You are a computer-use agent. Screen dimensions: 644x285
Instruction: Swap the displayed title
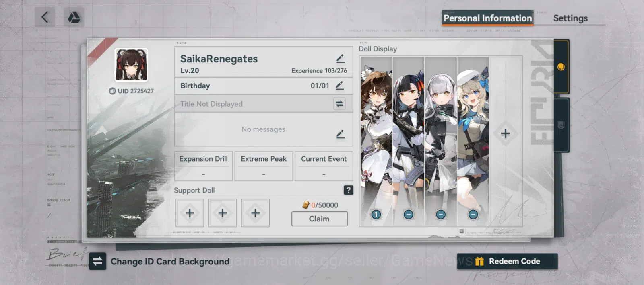pos(339,104)
